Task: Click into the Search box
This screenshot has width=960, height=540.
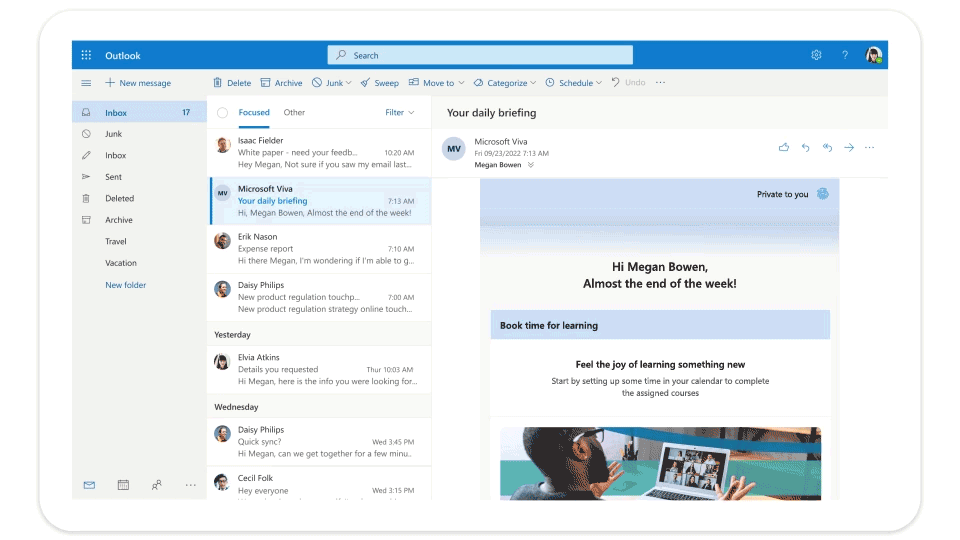Action: (x=480, y=55)
